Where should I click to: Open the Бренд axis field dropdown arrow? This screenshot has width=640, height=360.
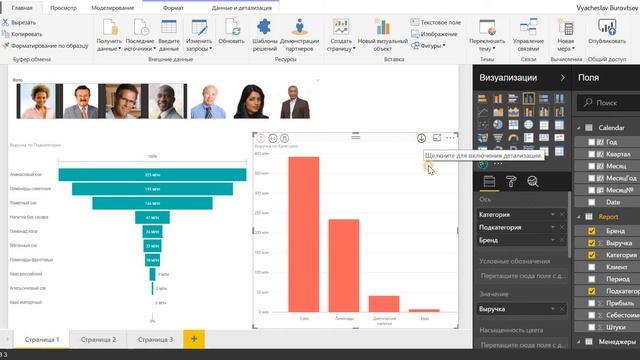(x=553, y=240)
